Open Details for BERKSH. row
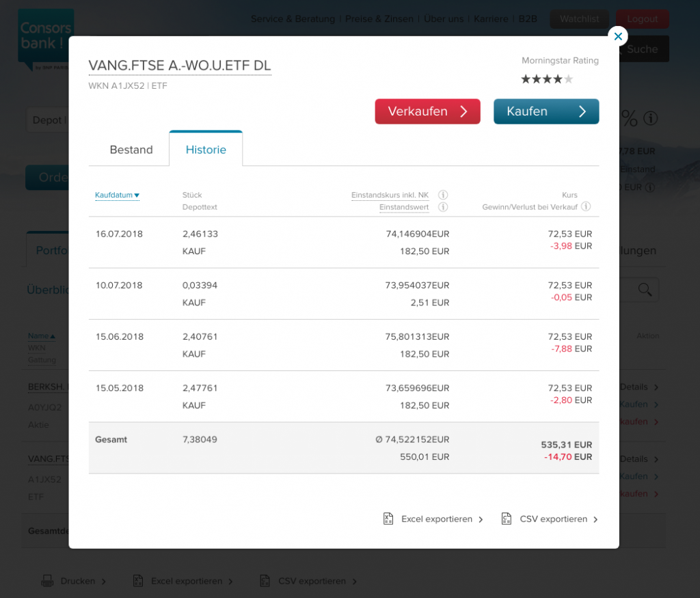This screenshot has height=598, width=700. (639, 387)
